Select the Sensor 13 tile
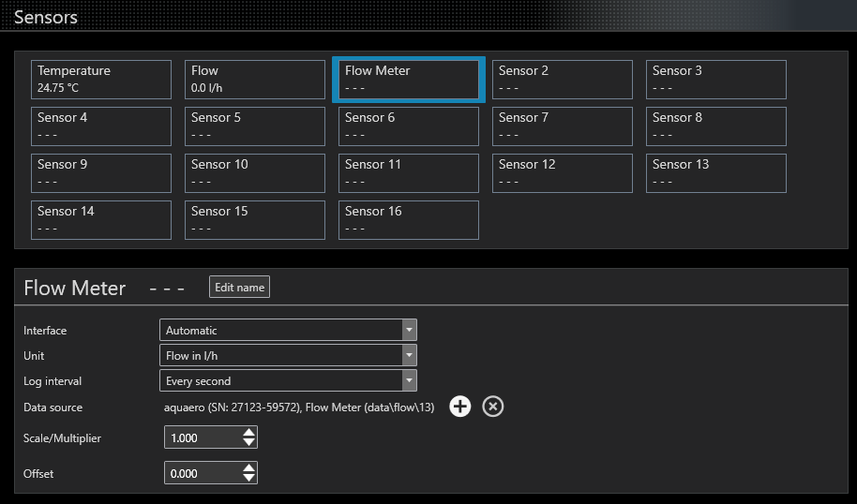The height and width of the screenshot is (504, 857). coord(716,173)
